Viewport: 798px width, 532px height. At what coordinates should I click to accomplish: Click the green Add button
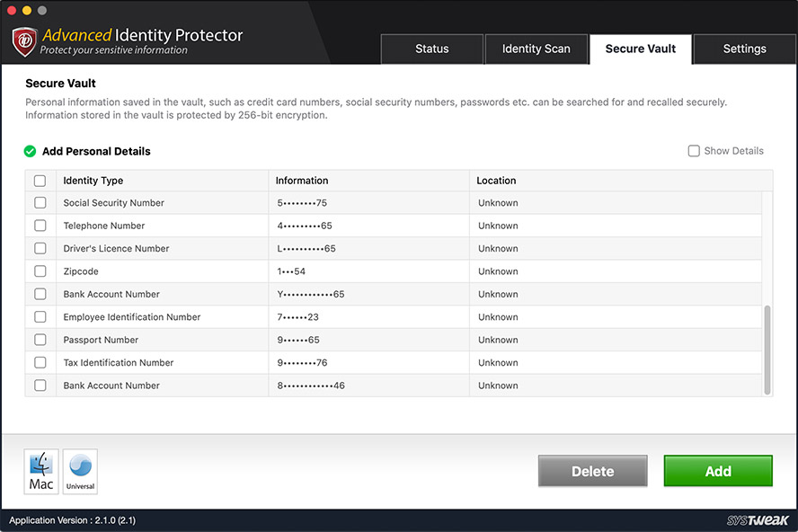click(x=718, y=471)
